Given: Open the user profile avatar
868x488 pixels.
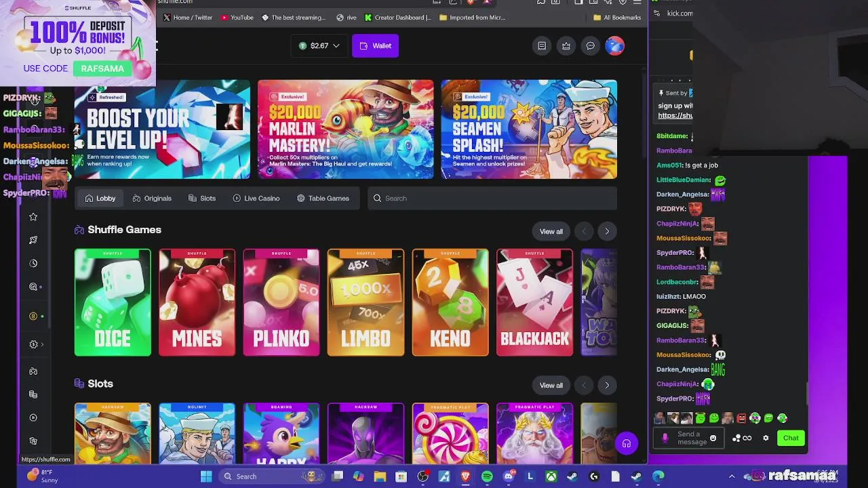Looking at the screenshot, I should pos(615,45).
